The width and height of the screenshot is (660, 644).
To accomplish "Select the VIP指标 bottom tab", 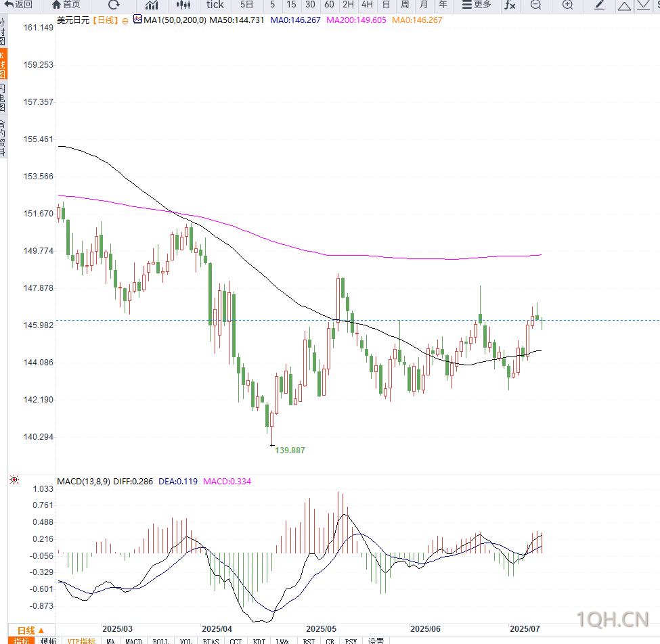I will point(82,641).
